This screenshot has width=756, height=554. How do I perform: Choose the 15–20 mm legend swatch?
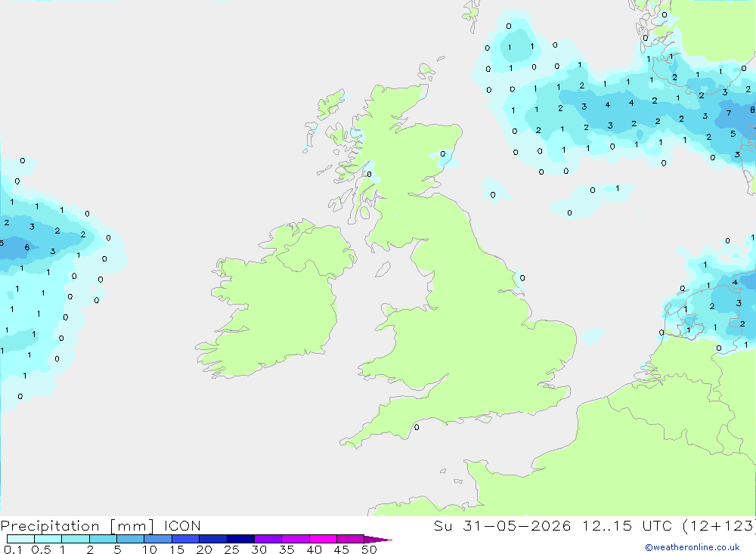pyautogui.click(x=186, y=539)
